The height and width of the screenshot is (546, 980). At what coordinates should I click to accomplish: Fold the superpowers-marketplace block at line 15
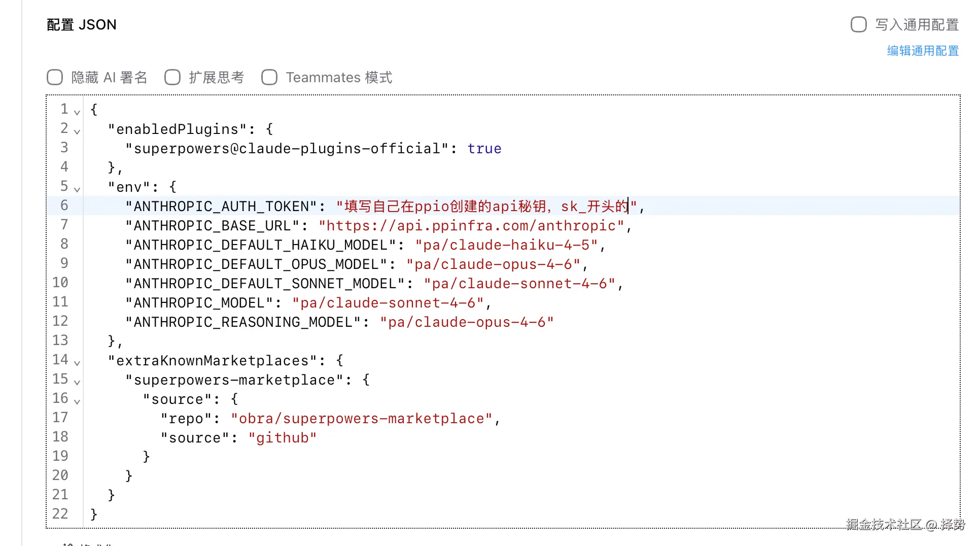tap(77, 382)
